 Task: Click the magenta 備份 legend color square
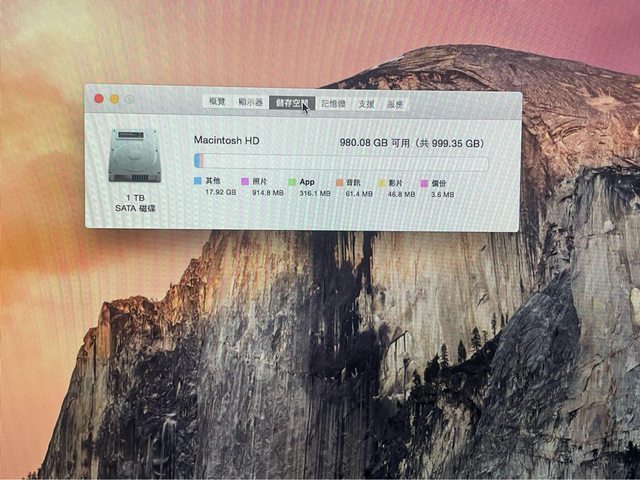click(424, 183)
